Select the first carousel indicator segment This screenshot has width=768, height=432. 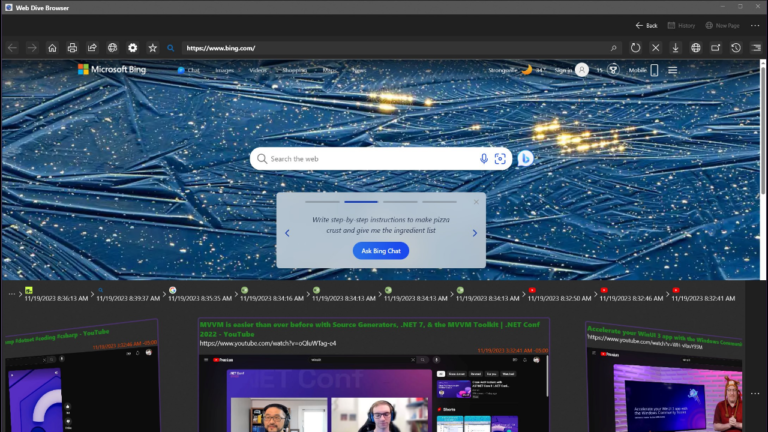tap(322, 202)
